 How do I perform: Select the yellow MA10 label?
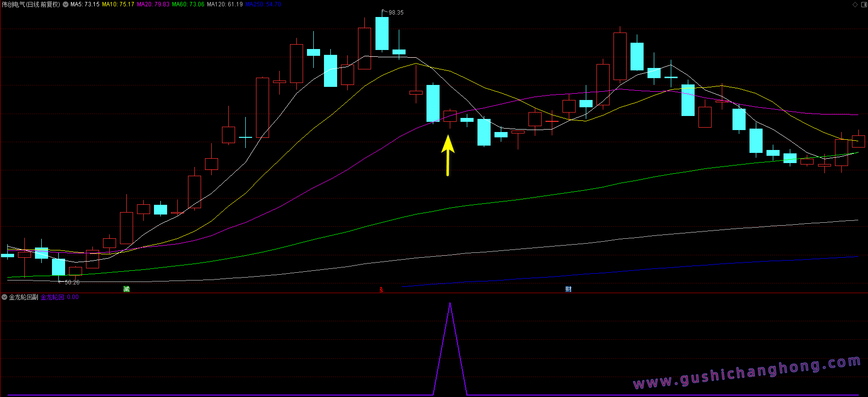[118, 4]
